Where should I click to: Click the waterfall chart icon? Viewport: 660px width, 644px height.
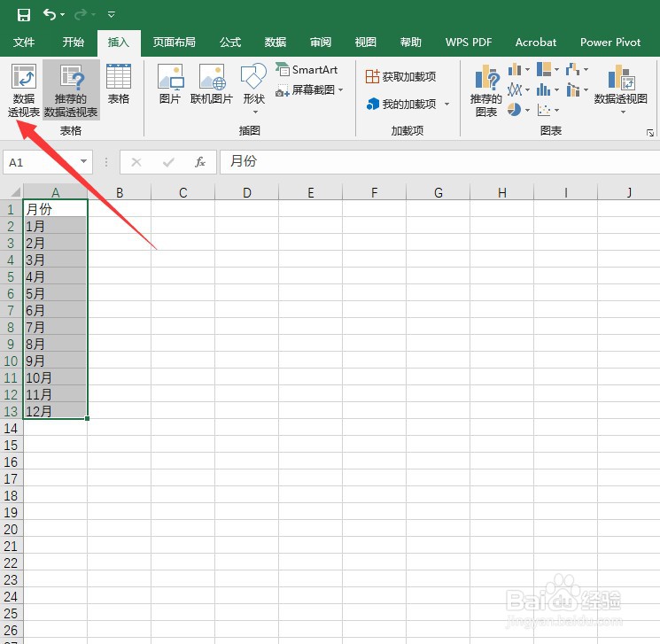pyautogui.click(x=572, y=69)
